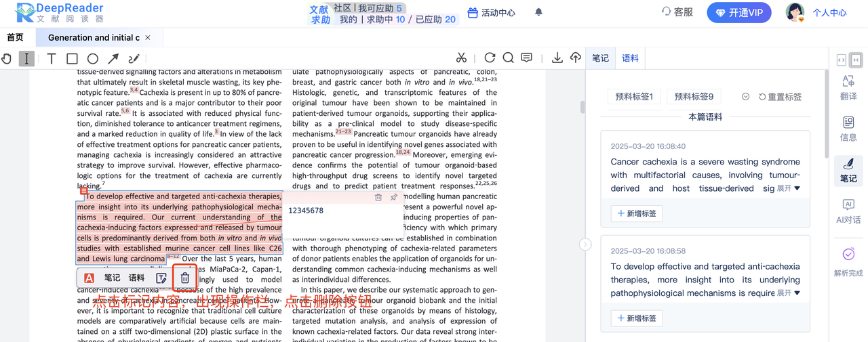Expand the 16:08:58 corpus entry via 展开
This screenshot has width=868, height=342.
[788, 293]
